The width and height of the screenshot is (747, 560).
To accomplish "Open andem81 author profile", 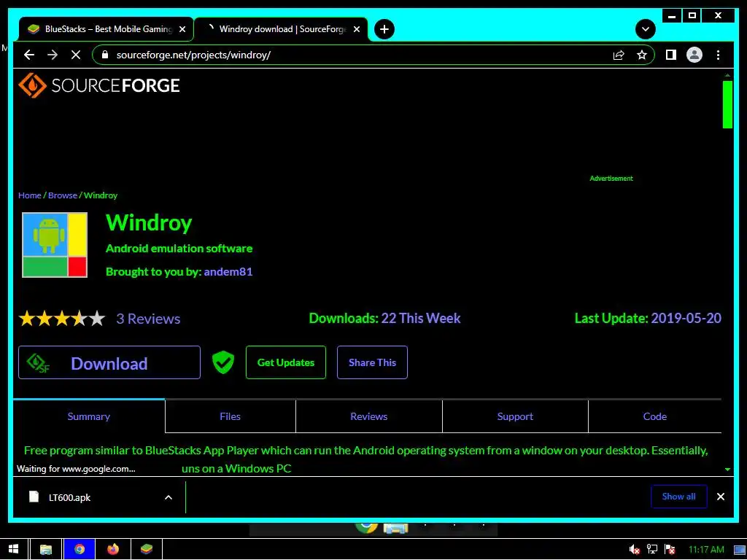I will (228, 272).
